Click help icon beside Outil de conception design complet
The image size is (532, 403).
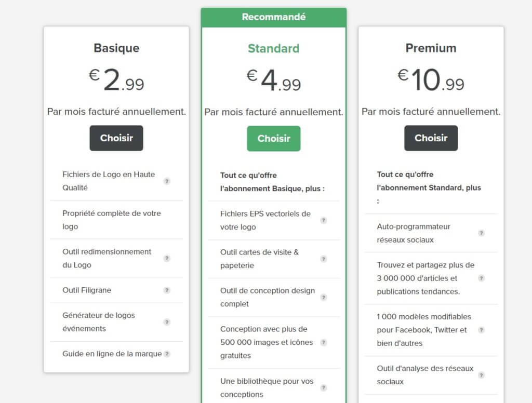(324, 297)
